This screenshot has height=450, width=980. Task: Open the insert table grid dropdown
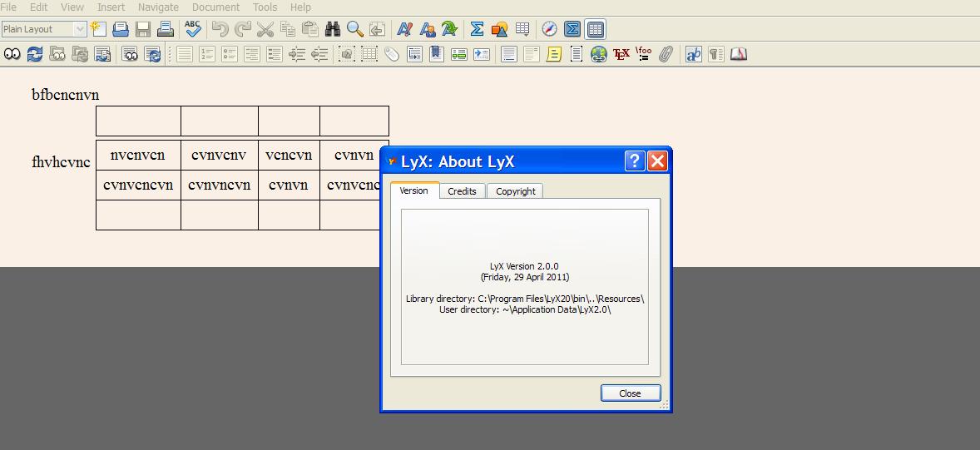(522, 29)
